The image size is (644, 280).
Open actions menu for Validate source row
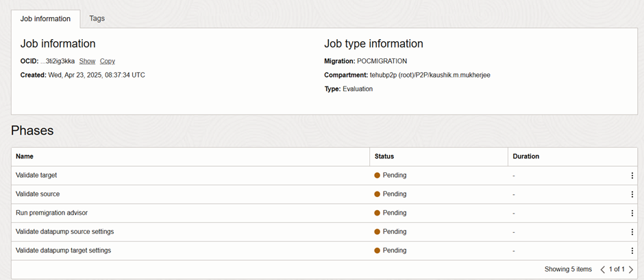click(632, 194)
